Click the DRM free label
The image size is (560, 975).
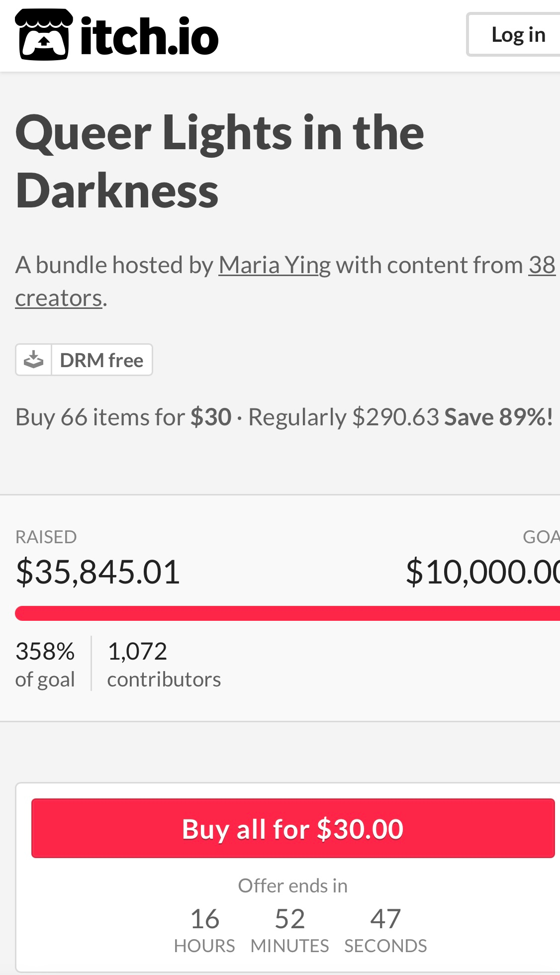[101, 360]
